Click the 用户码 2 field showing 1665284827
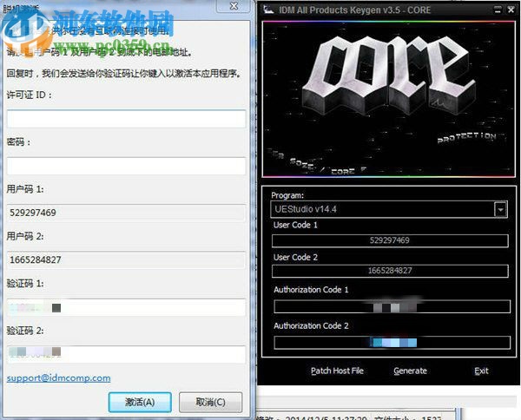 [x=126, y=260]
